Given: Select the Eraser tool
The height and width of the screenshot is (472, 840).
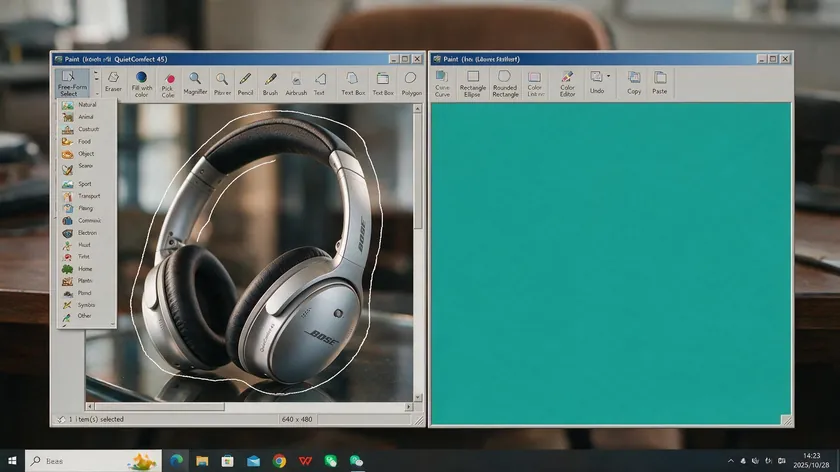Looking at the screenshot, I should click(113, 83).
